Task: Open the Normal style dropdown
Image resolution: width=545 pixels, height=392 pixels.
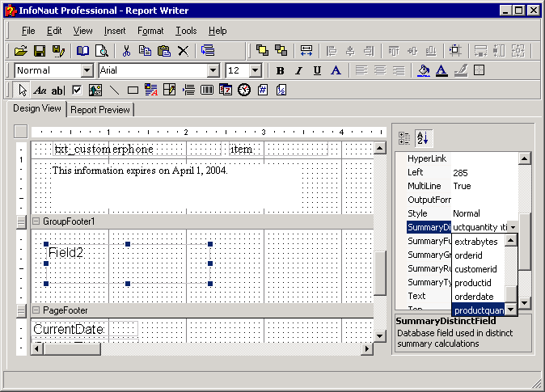Action: click(x=87, y=70)
